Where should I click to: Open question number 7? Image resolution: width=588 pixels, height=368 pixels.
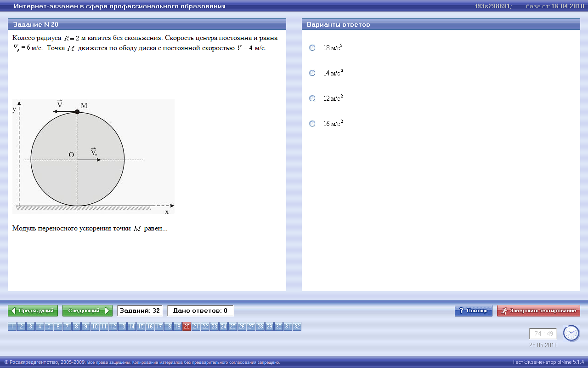(x=68, y=327)
